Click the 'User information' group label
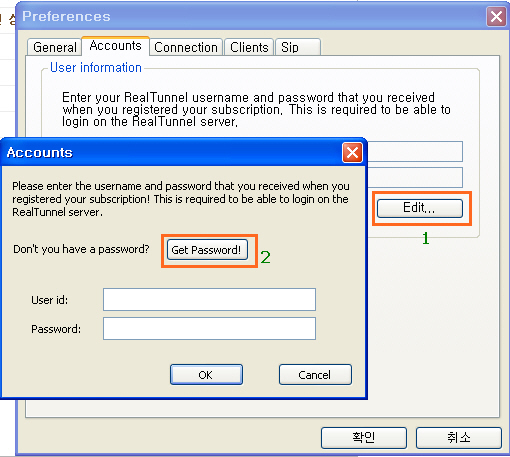Screen dimensions: 510x457 [96, 67]
